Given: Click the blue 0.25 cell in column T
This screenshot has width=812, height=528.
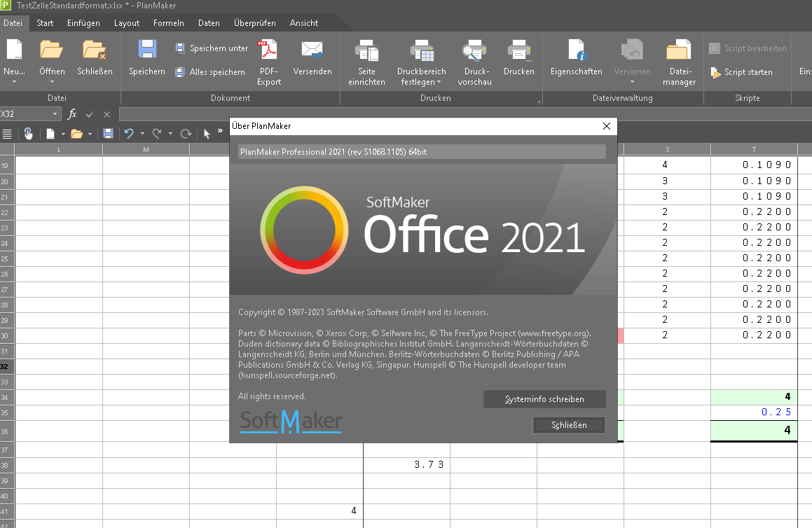Looking at the screenshot, I should [x=754, y=412].
